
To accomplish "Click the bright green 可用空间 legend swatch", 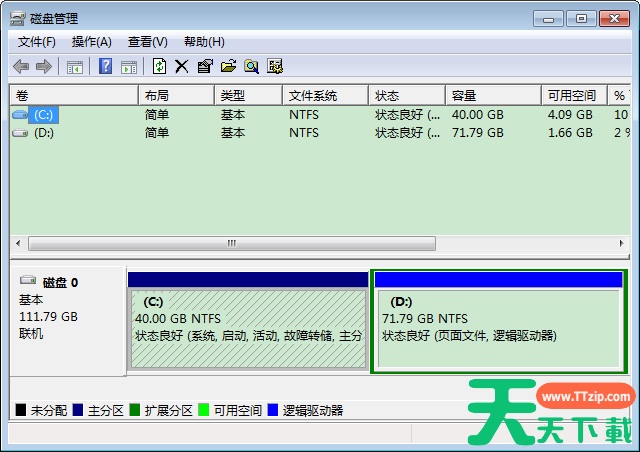I will point(203,410).
